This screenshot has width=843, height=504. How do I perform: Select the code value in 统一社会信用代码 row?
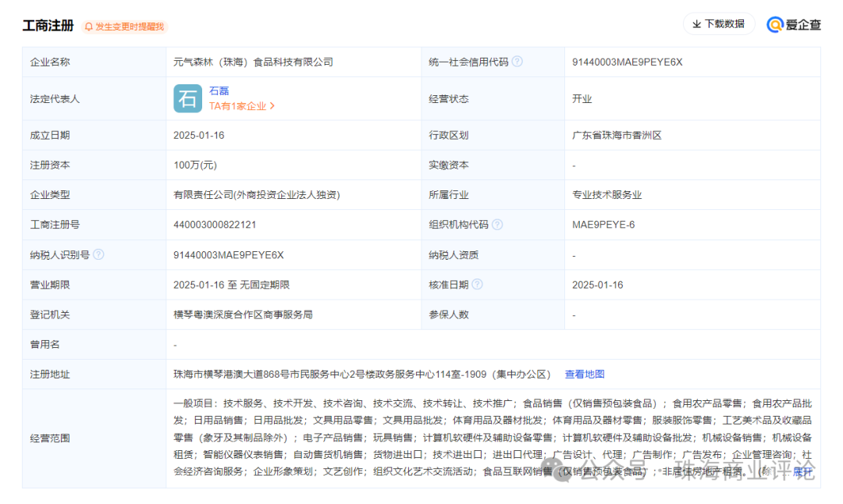628,62
